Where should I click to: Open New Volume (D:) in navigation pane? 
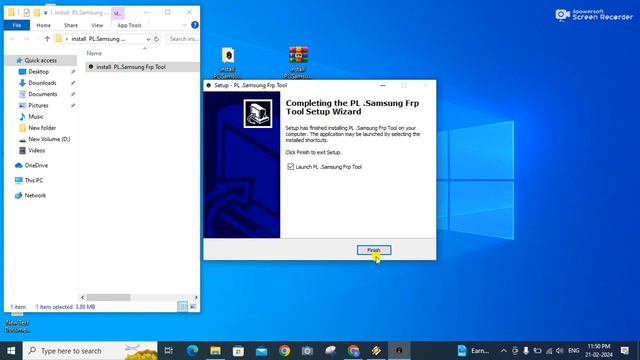tap(49, 139)
